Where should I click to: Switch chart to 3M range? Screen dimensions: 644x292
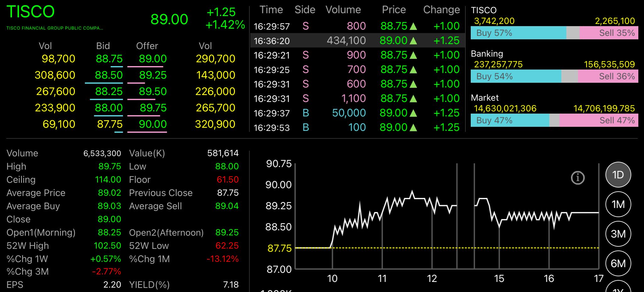[618, 234]
